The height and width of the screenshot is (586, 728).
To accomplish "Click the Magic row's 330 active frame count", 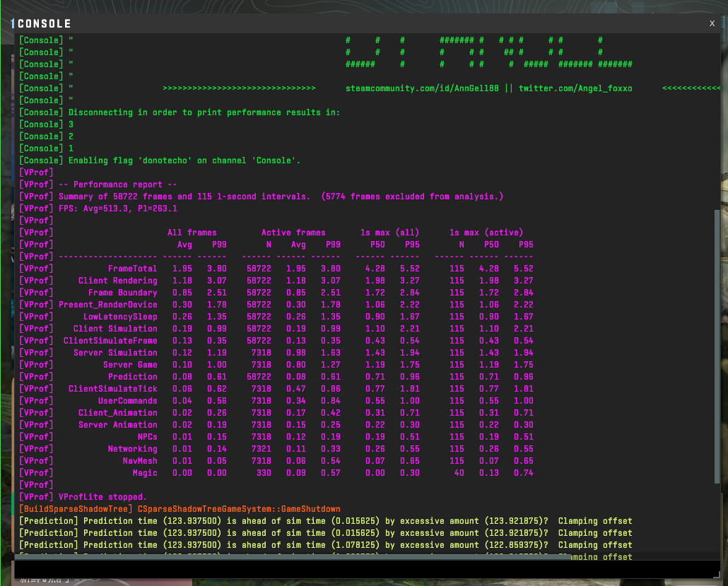I will (x=264, y=473).
